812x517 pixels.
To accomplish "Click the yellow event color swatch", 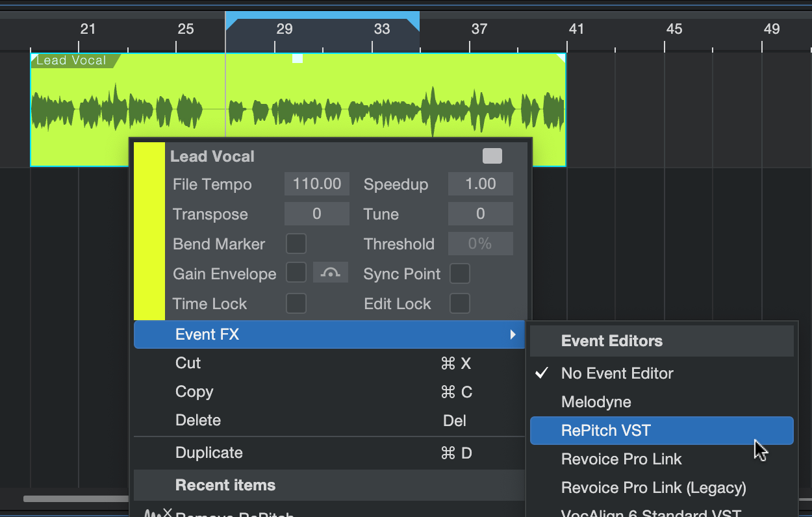I will [149, 231].
